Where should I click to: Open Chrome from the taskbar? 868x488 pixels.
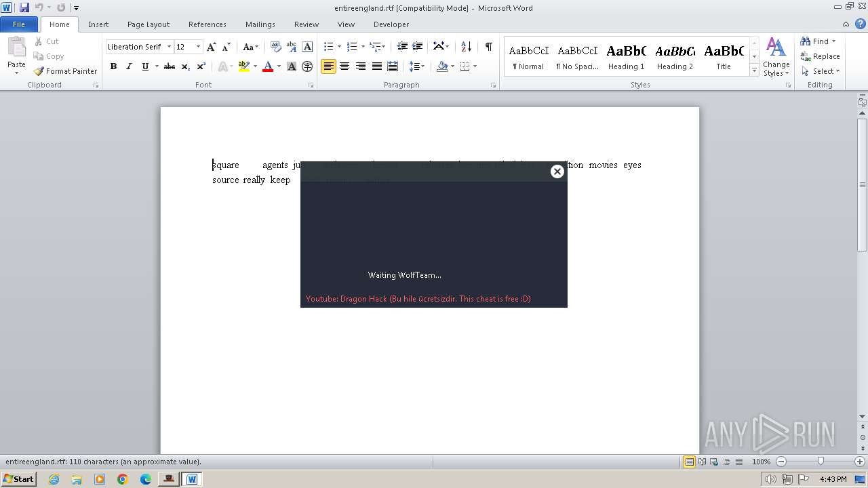click(123, 479)
